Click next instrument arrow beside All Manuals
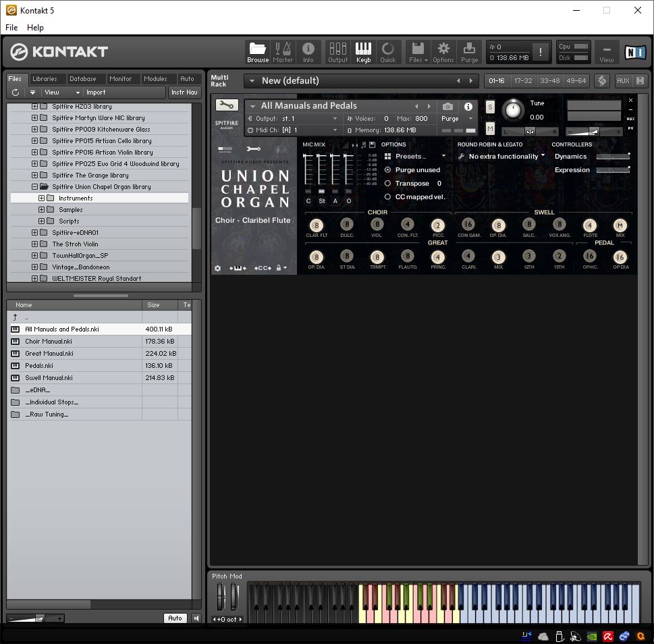Image resolution: width=654 pixels, height=644 pixels. (x=429, y=107)
